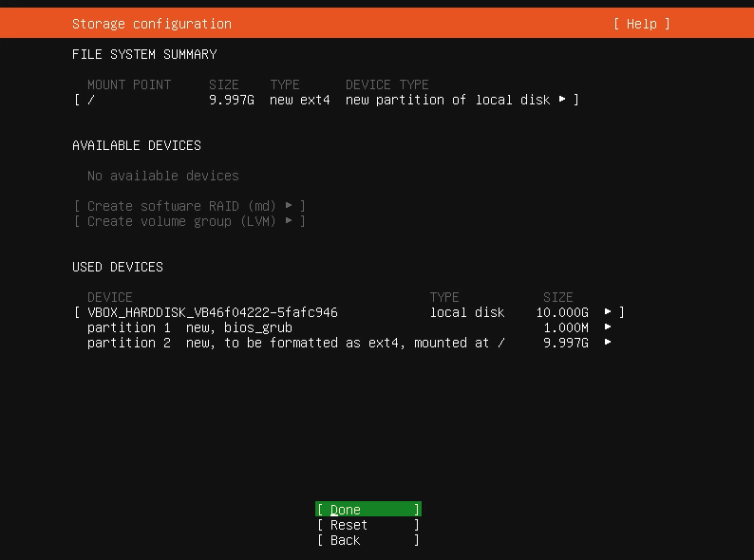Open Create volume group (LVM) option
Viewport: 754px width, 560px height.
tap(190, 221)
